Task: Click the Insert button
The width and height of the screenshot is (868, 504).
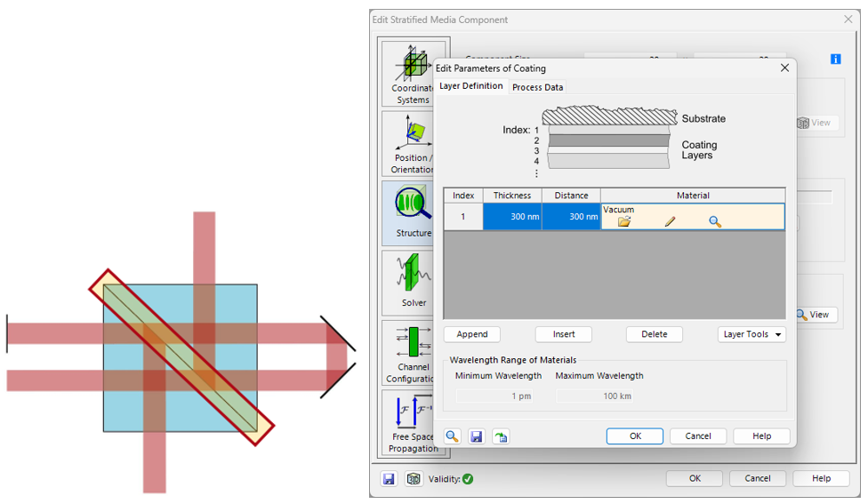Action: coord(564,334)
